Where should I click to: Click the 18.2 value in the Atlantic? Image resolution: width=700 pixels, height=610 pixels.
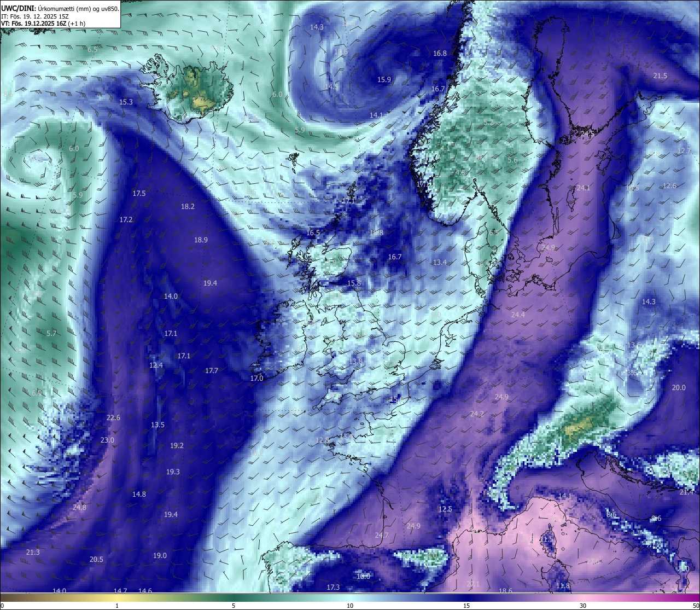188,206
